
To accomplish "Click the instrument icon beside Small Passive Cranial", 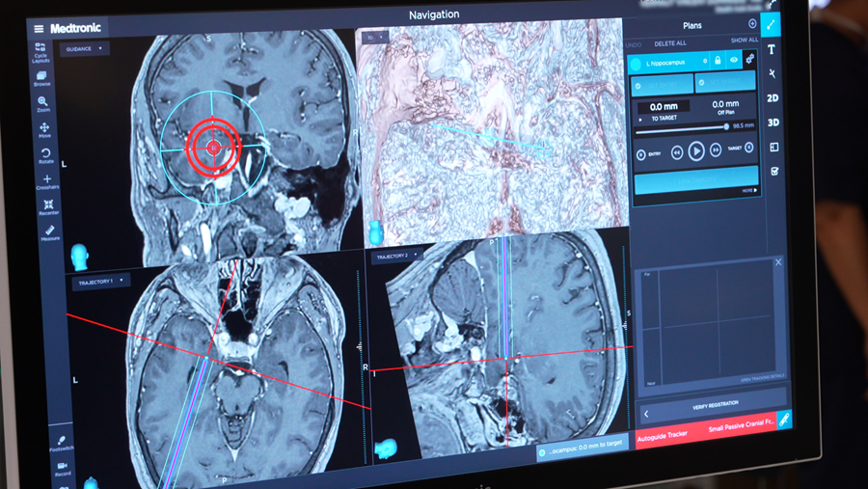I will point(784,420).
